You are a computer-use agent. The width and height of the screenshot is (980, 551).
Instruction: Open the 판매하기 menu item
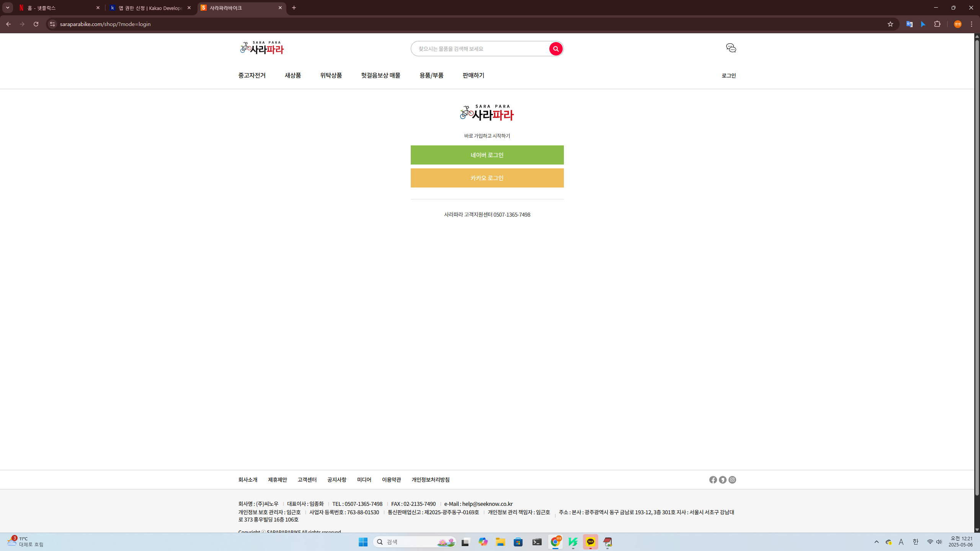point(473,75)
